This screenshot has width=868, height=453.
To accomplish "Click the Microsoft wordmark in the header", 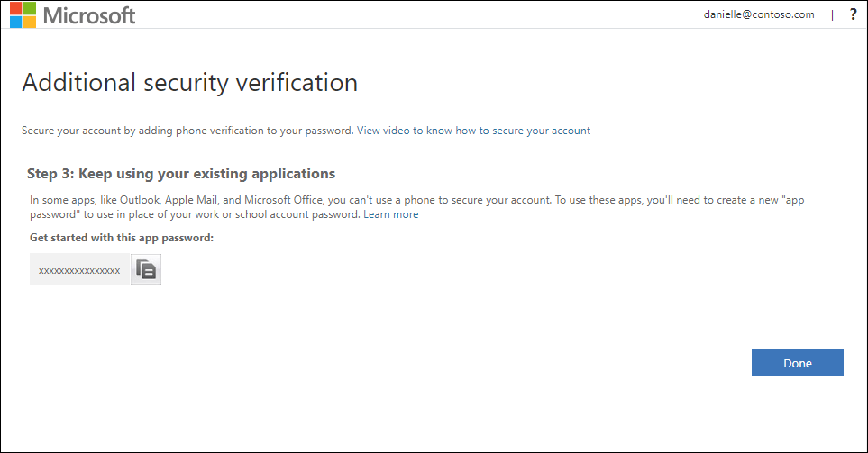I will [89, 15].
